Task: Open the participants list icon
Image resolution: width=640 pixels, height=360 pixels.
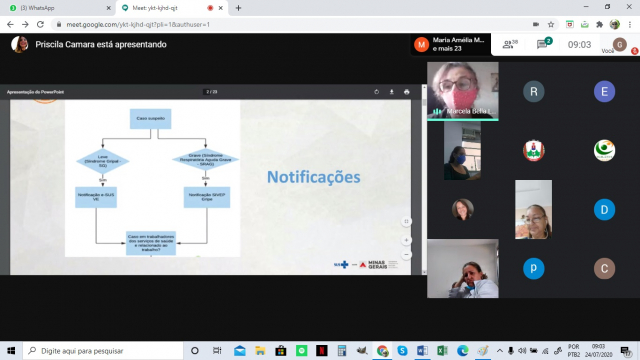Action: pyautogui.click(x=509, y=44)
